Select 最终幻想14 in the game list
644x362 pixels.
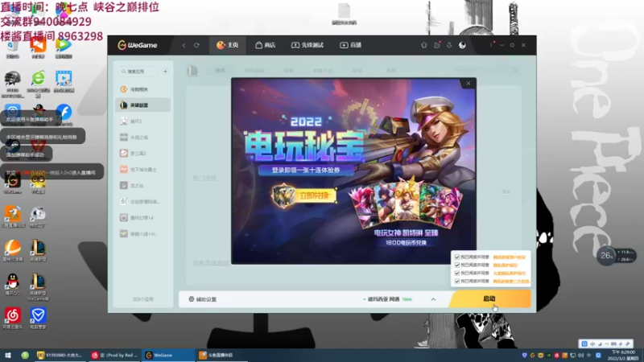pyautogui.click(x=143, y=217)
